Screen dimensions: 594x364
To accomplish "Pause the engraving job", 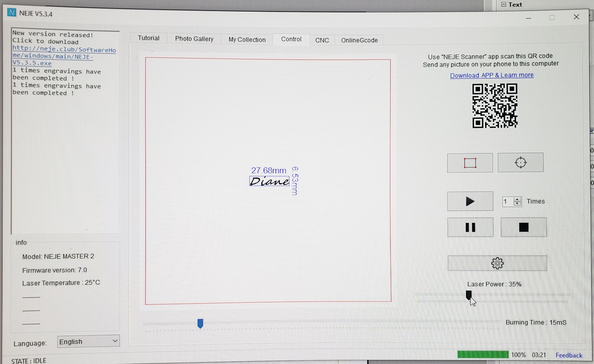I will coord(470,228).
